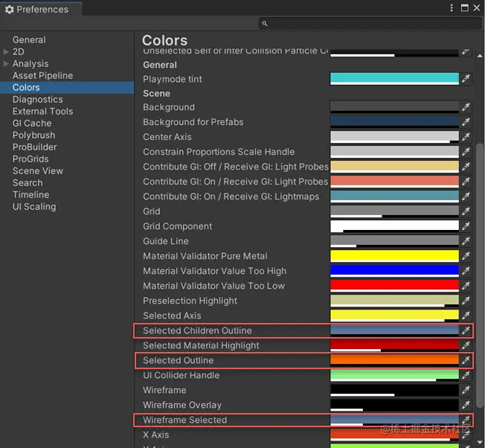485x448 pixels.
Task: Open the Selected Outline orange color swatch
Action: point(394,360)
